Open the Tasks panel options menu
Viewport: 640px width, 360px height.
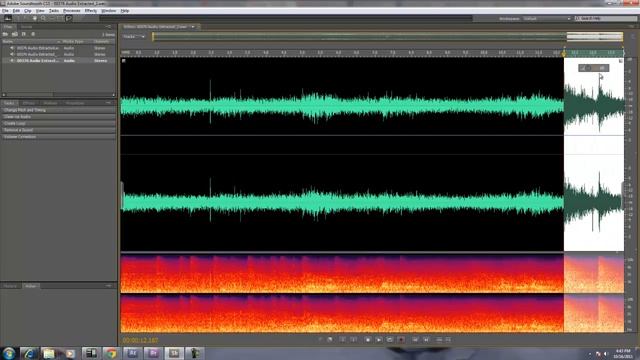coord(109,103)
